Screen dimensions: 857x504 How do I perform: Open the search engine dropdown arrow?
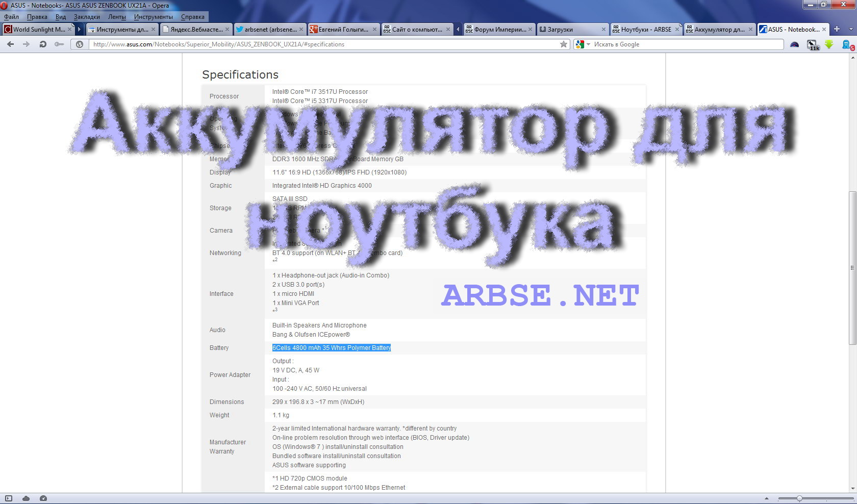tap(588, 44)
